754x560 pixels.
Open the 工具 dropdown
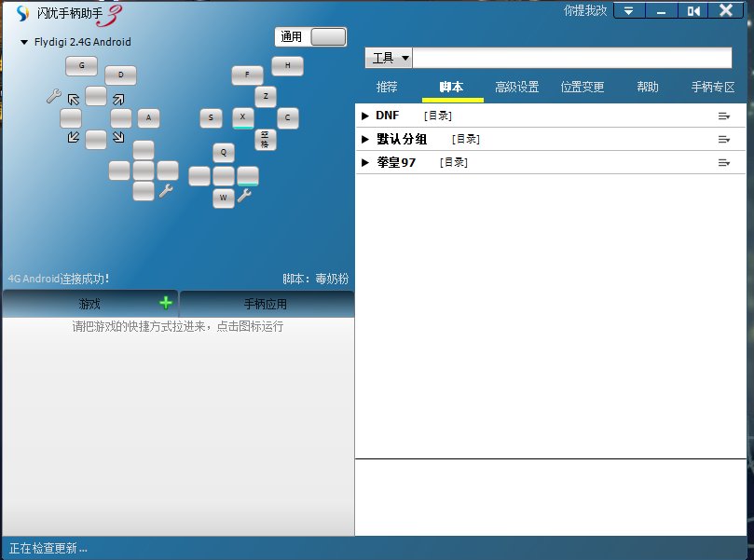click(x=388, y=57)
